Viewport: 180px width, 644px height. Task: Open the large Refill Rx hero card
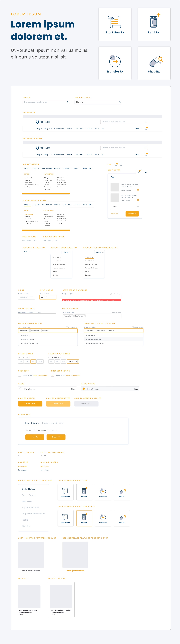(154, 24)
